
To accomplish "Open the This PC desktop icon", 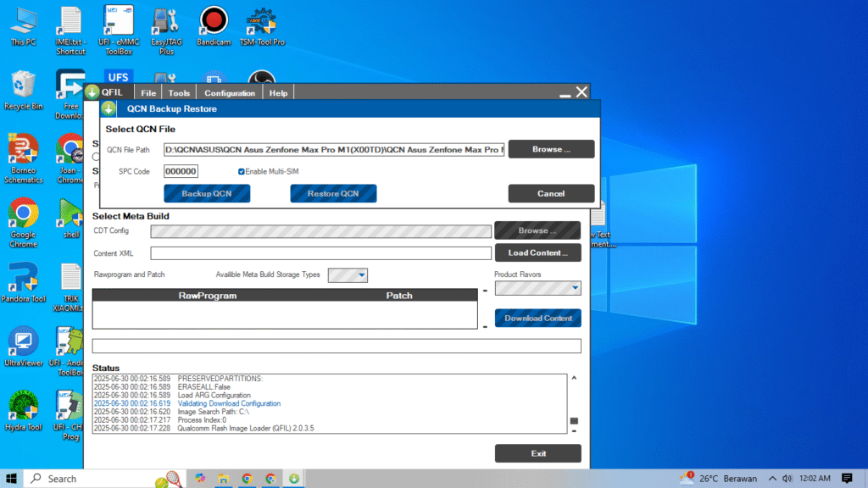I will tap(23, 26).
